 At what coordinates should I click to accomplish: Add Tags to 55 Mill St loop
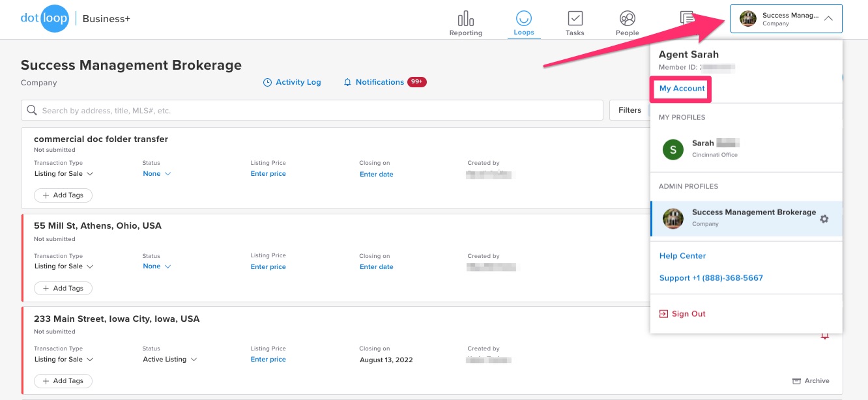tap(63, 288)
